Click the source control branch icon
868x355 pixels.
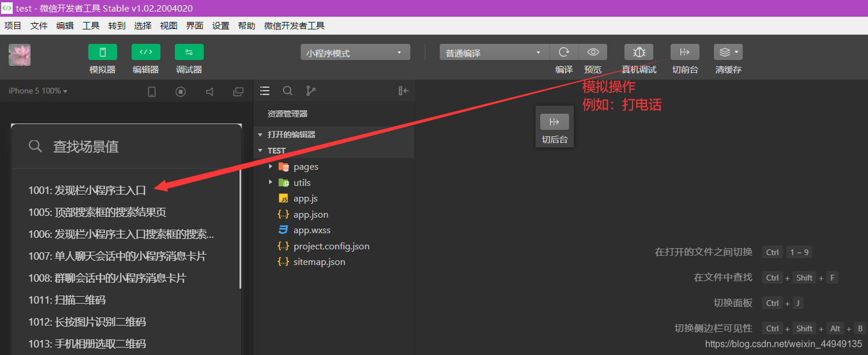[310, 91]
